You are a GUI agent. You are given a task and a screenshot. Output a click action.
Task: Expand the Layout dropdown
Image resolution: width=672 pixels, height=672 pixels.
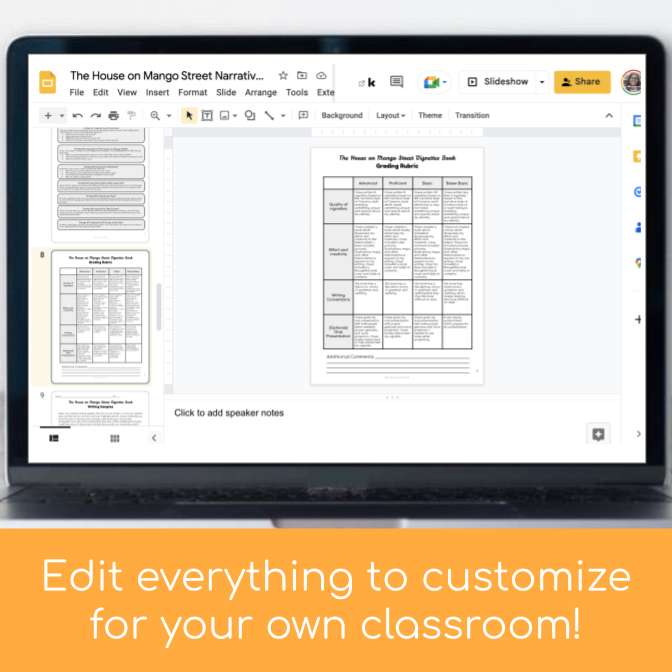tap(390, 116)
